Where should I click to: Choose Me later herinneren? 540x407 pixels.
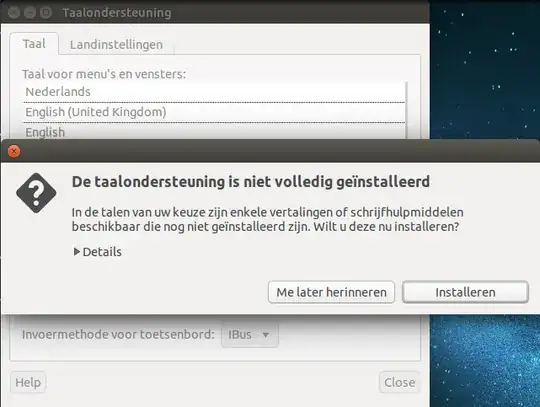tap(331, 292)
